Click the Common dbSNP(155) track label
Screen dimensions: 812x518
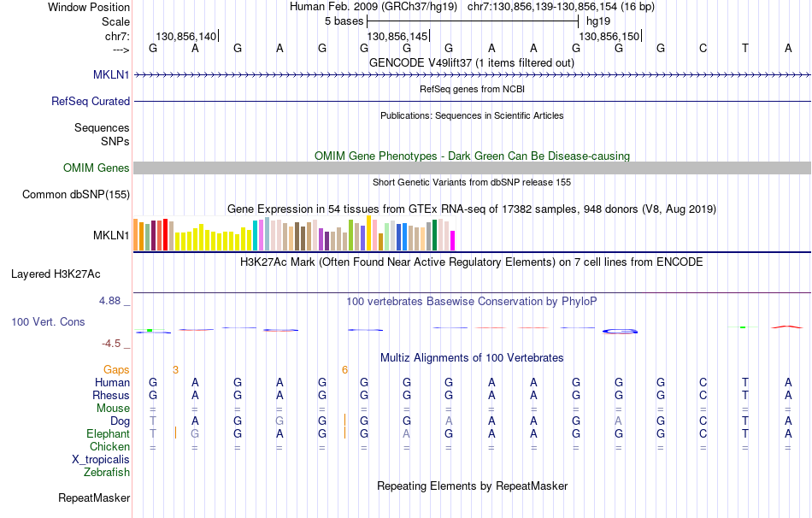pyautogui.click(x=75, y=194)
